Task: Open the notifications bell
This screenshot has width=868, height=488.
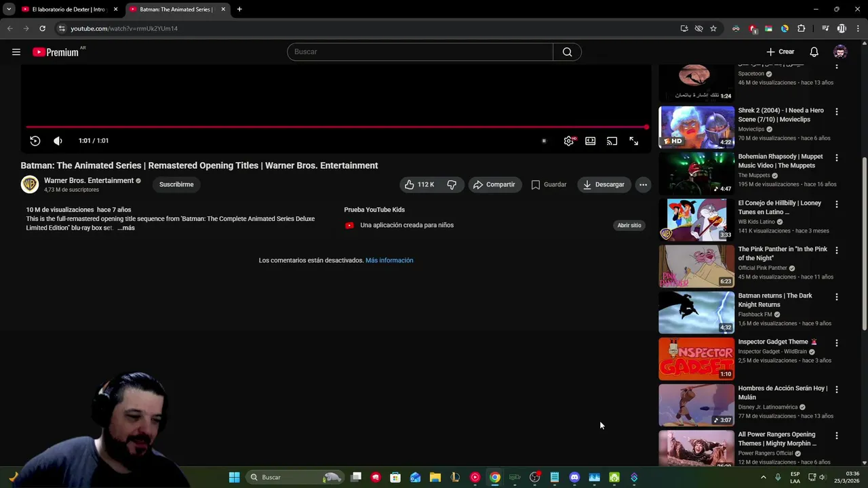Action: (814, 52)
